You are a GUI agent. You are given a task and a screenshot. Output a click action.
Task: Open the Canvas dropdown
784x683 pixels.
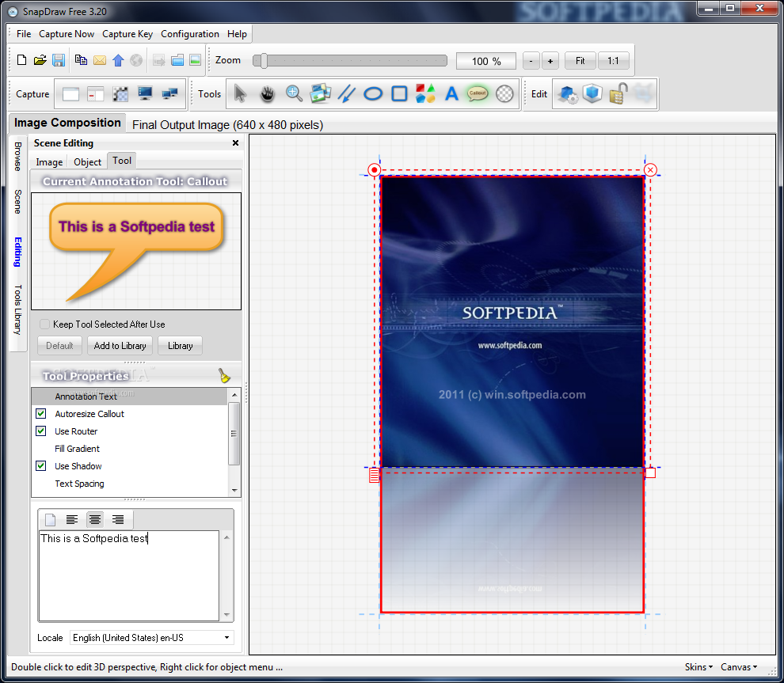739,667
